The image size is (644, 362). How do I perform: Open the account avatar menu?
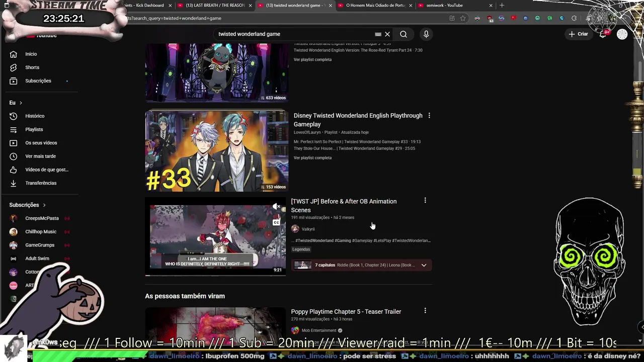[622, 34]
